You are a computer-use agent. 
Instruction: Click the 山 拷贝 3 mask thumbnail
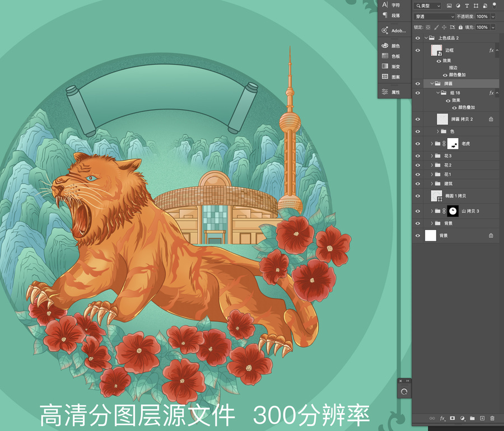[x=453, y=211]
